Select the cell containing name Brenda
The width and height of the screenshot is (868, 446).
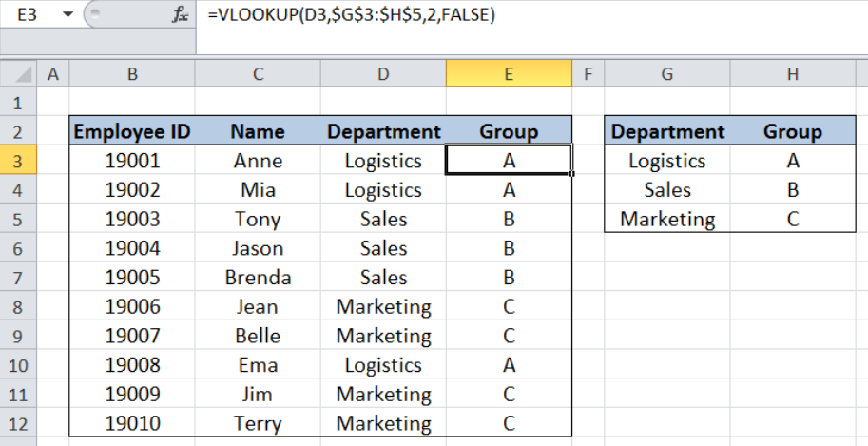pos(258,278)
